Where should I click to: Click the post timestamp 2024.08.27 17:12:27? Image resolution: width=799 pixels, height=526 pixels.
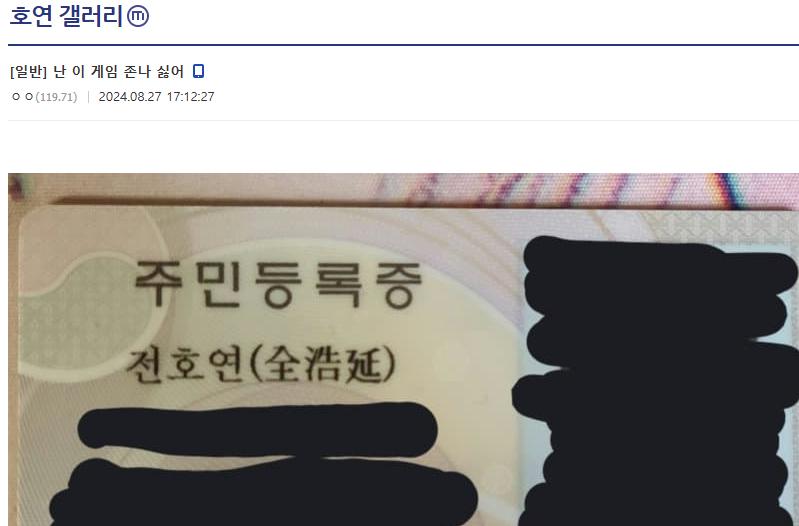tap(156, 97)
